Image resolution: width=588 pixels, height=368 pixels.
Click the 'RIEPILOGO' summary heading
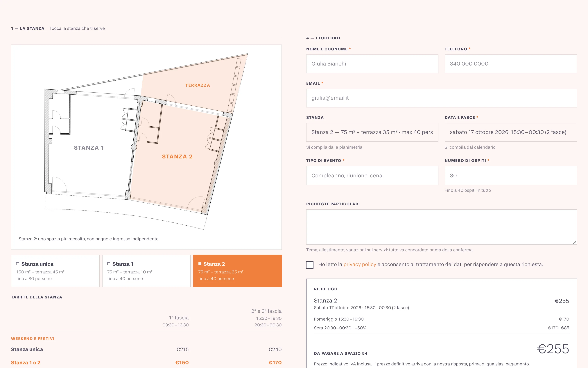click(x=326, y=289)
